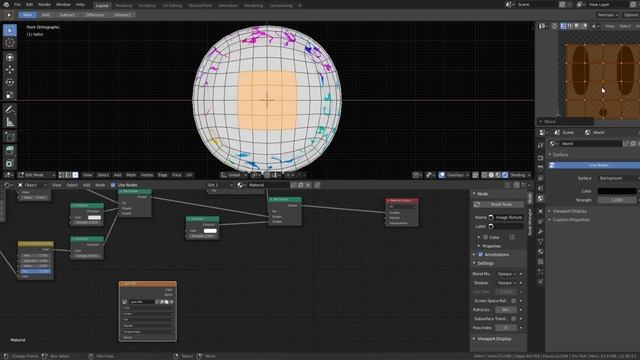Select Difference selection mode
The width and height of the screenshot is (640, 360).
(x=95, y=15)
